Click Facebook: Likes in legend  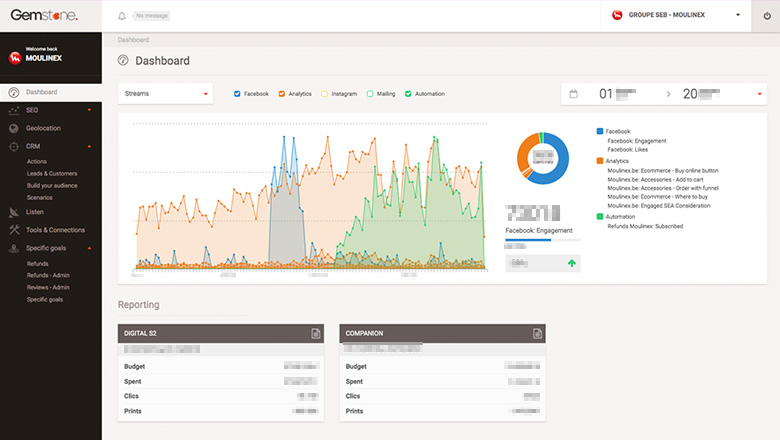pyautogui.click(x=628, y=149)
